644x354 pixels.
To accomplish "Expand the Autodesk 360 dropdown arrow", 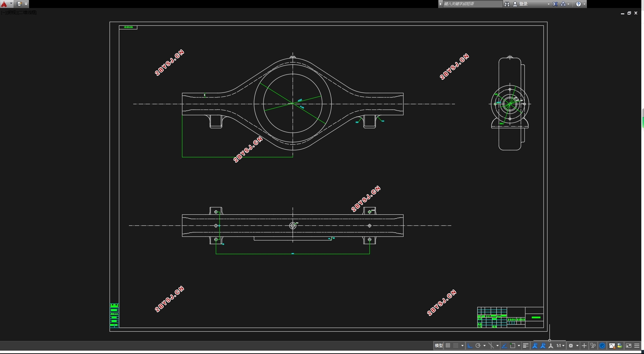I will (x=569, y=4).
